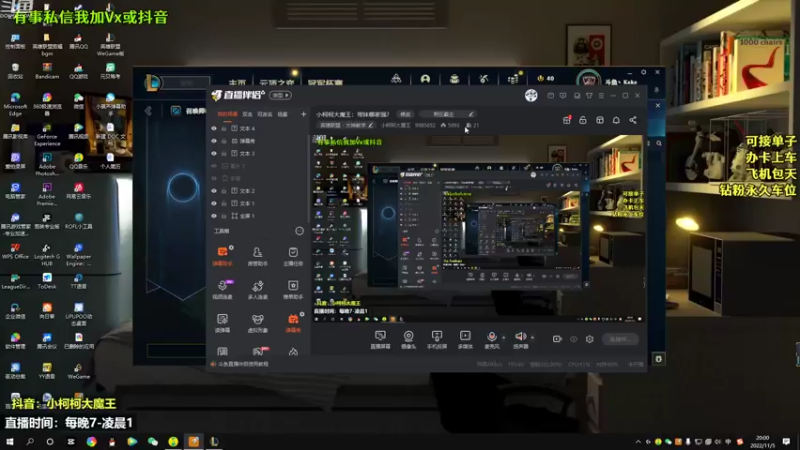800x450 pixels.
Task: Hide the 全屏 1 source
Action: tap(214, 216)
